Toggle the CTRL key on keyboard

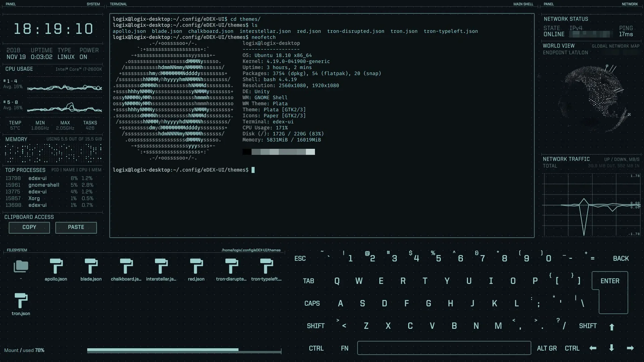coord(316,348)
